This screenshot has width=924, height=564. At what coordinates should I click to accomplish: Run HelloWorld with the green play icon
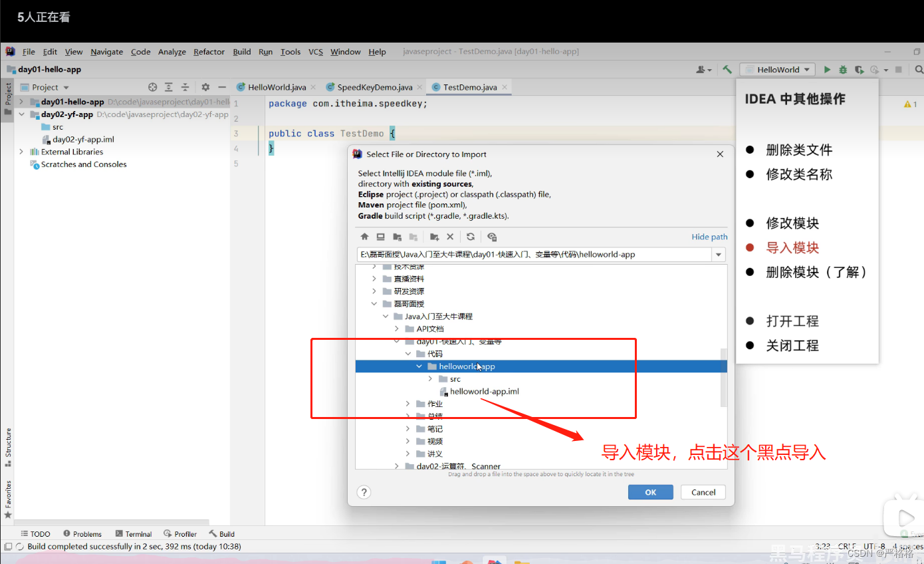827,69
